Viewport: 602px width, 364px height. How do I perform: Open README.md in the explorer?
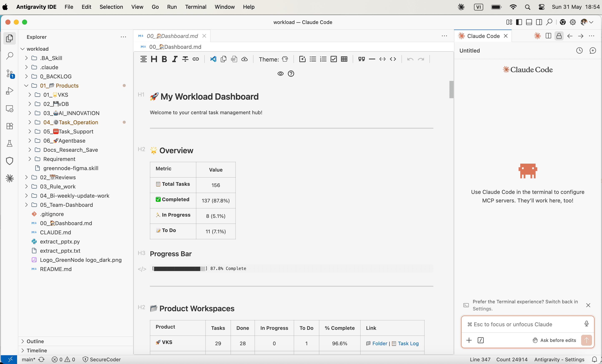[x=56, y=269]
